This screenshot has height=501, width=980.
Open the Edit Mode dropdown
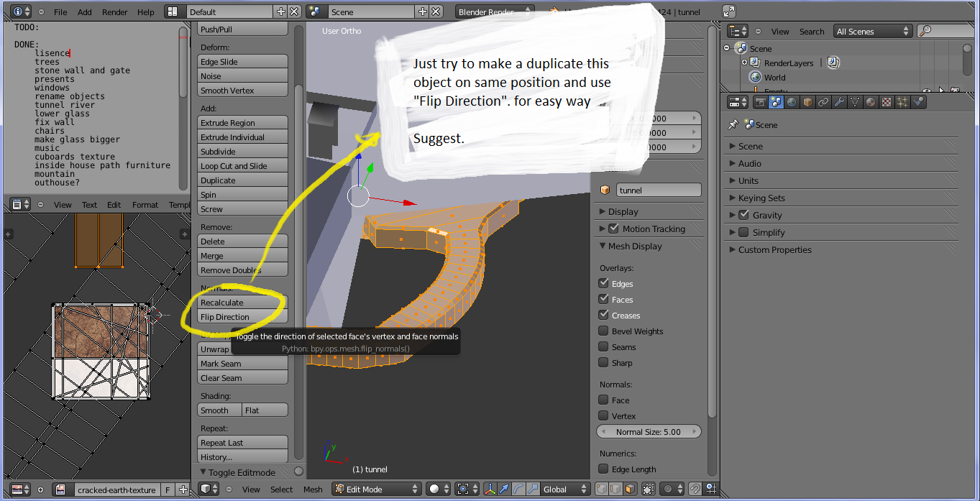pos(377,489)
